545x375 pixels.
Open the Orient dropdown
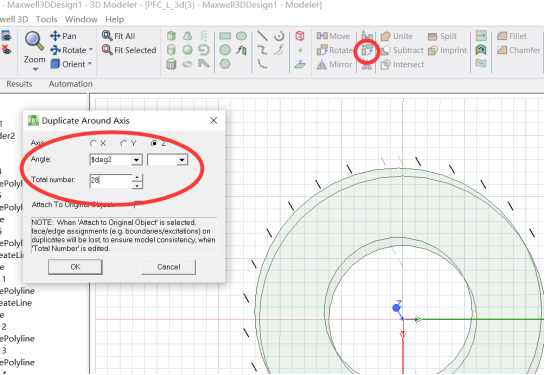[x=90, y=64]
